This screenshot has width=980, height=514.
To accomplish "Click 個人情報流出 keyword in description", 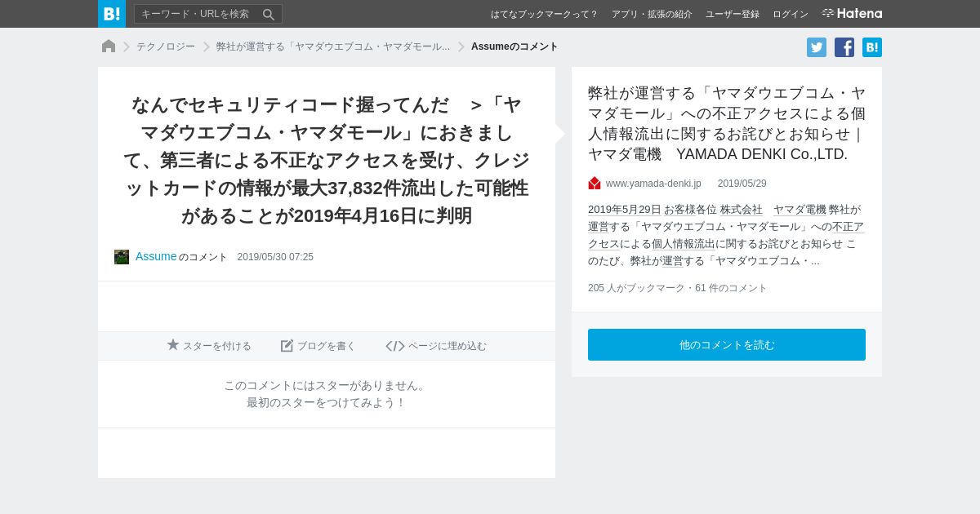I will (683, 243).
